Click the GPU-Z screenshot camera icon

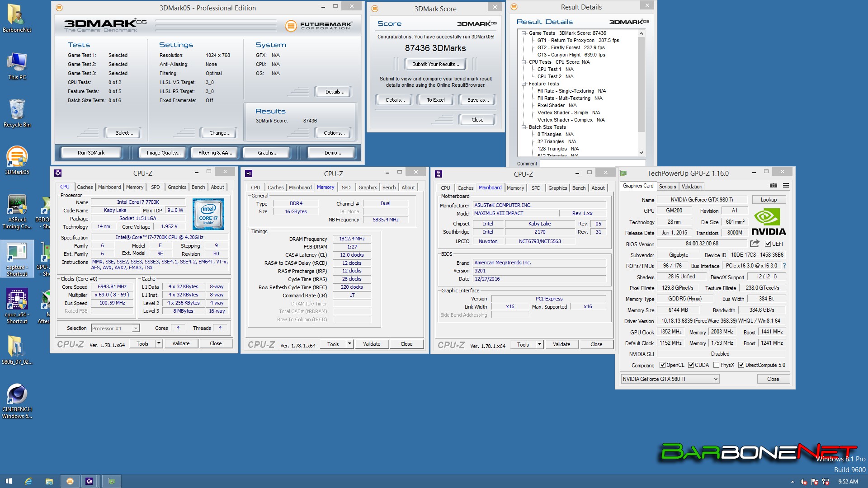773,186
